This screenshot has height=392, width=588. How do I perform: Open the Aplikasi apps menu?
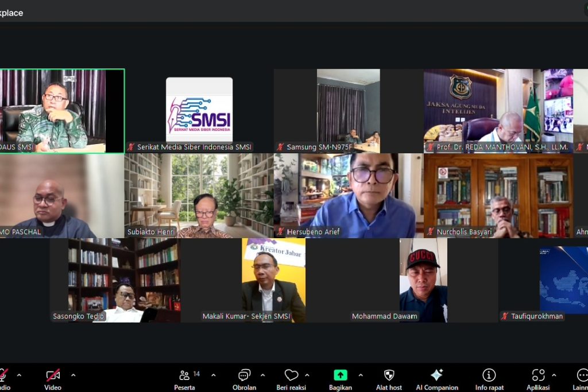click(538, 375)
